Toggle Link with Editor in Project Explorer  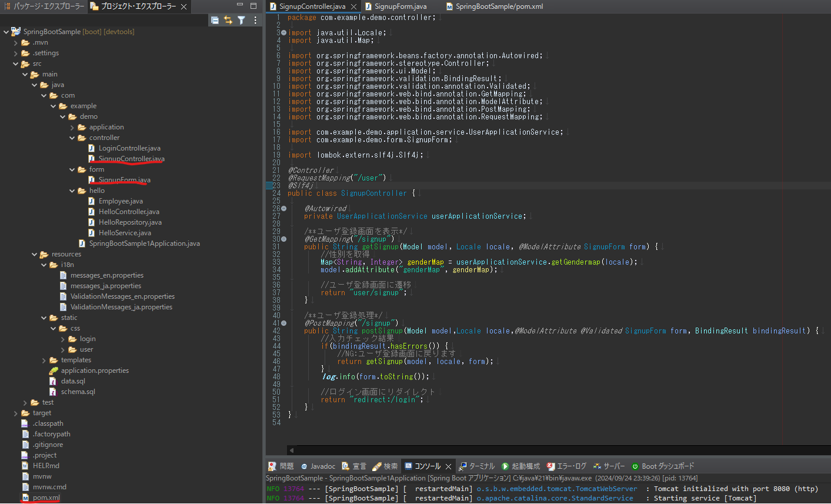click(x=228, y=20)
